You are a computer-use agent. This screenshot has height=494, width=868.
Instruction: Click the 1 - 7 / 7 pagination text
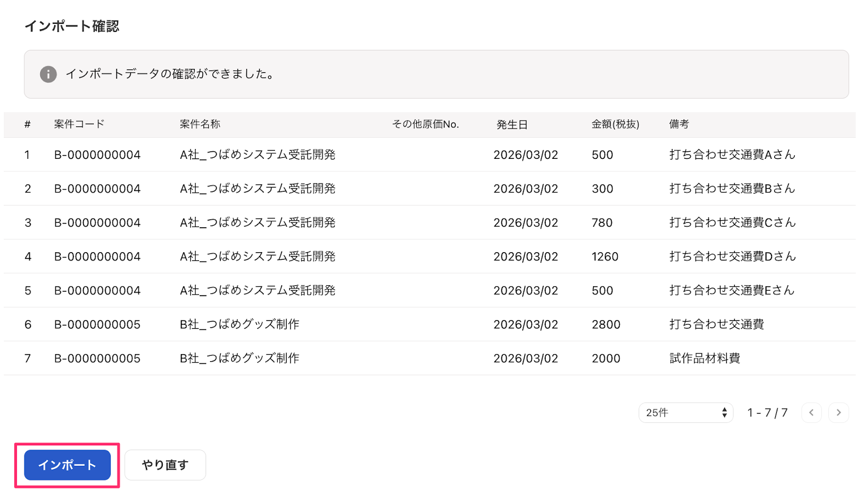point(767,413)
